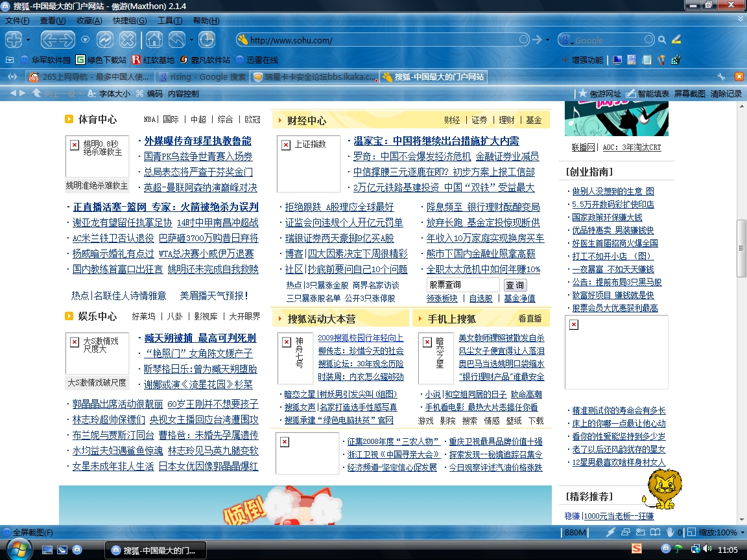Open the navigation history dropdown

tap(86, 40)
